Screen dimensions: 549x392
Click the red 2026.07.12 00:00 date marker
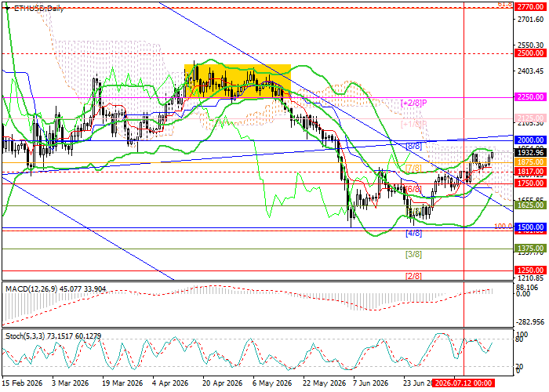[x=464, y=383]
